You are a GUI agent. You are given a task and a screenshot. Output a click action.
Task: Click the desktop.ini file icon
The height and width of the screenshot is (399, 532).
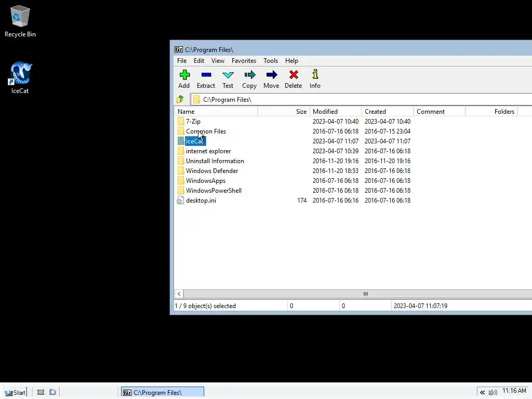coord(180,201)
